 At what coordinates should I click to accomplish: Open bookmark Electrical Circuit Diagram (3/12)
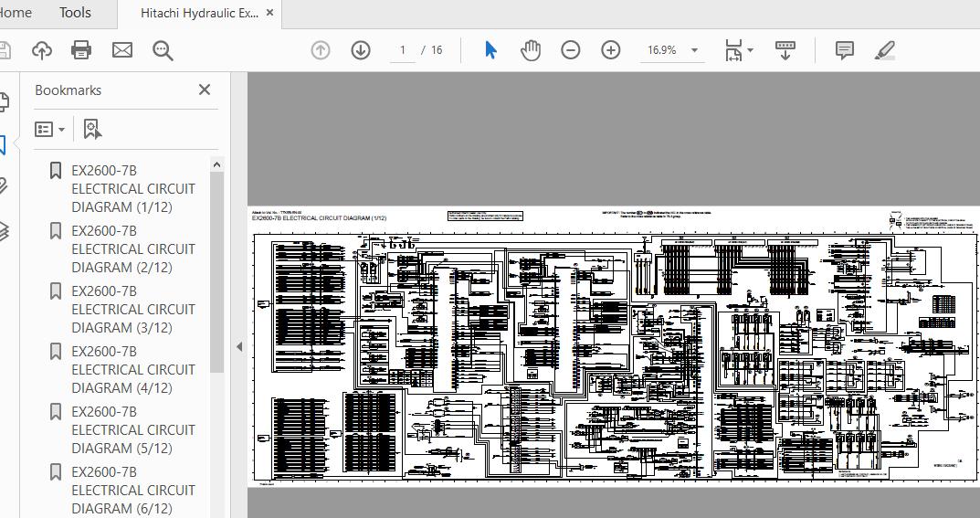[x=132, y=309]
